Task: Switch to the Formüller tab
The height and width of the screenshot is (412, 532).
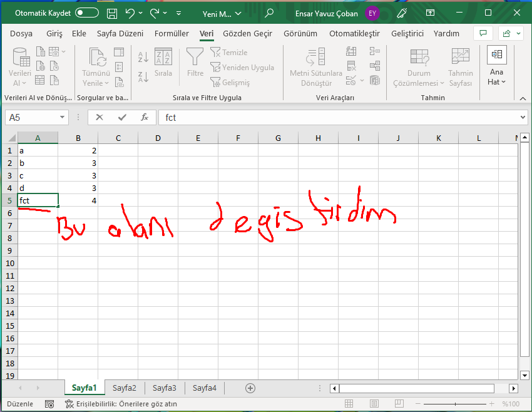Action: [x=171, y=34]
